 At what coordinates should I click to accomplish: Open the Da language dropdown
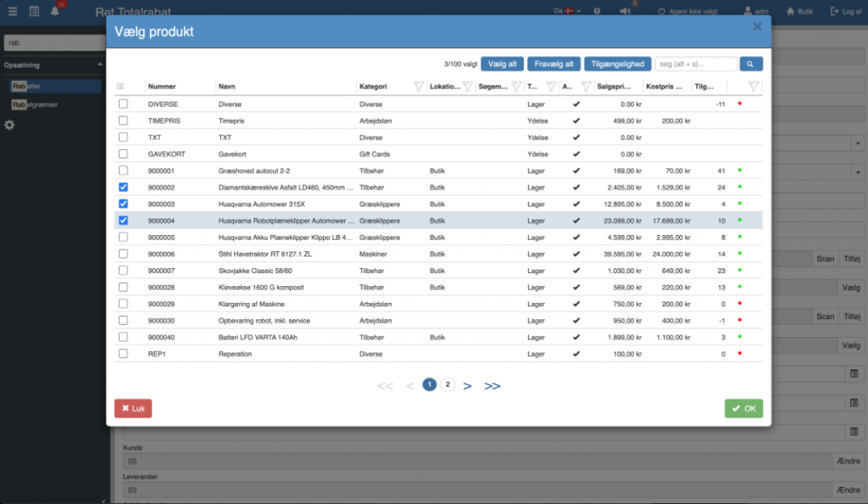pyautogui.click(x=567, y=11)
